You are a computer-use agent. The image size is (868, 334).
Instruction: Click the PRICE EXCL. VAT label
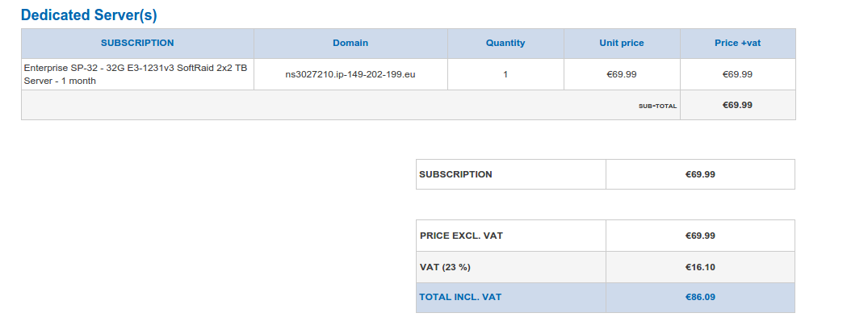461,236
